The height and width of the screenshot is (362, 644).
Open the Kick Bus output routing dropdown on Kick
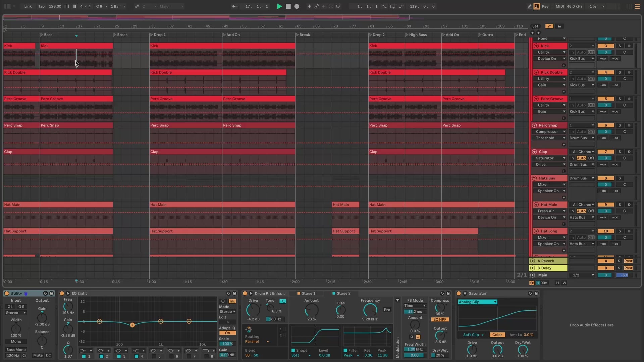coord(581,59)
